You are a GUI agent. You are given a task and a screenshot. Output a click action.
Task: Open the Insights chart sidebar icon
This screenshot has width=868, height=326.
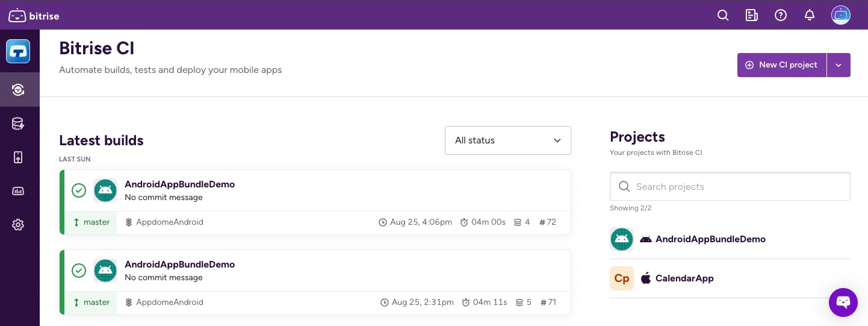click(18, 191)
